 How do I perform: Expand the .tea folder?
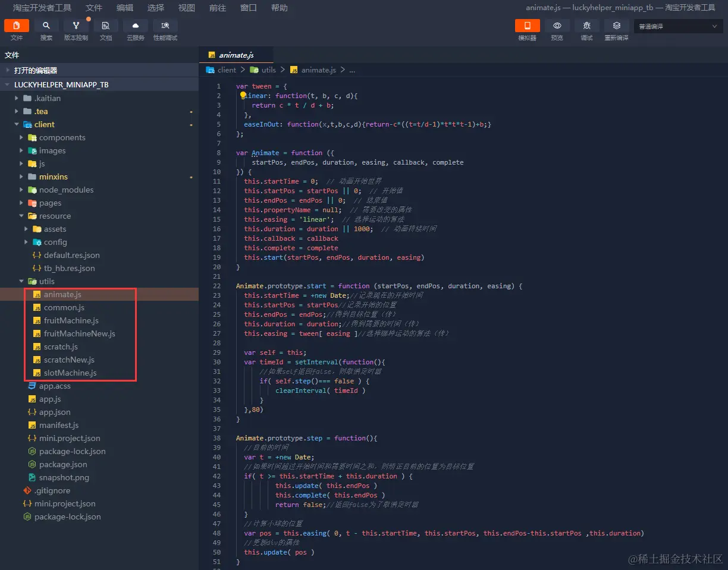tap(99, 111)
